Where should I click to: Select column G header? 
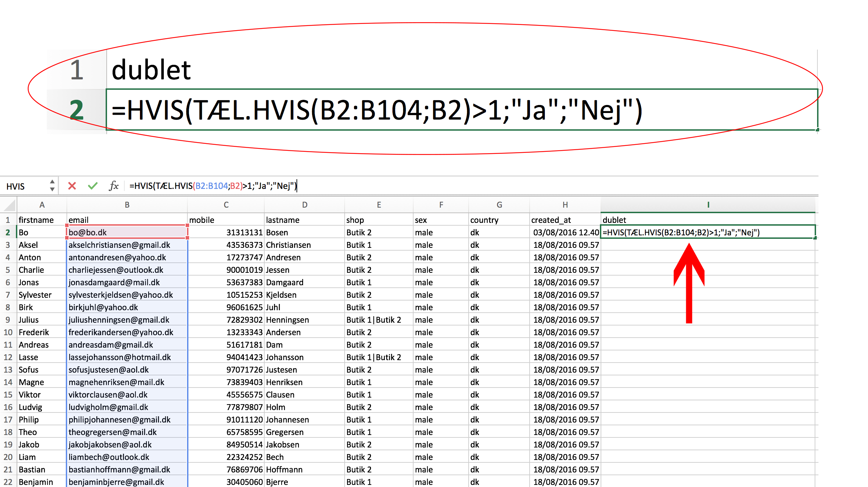[499, 205]
